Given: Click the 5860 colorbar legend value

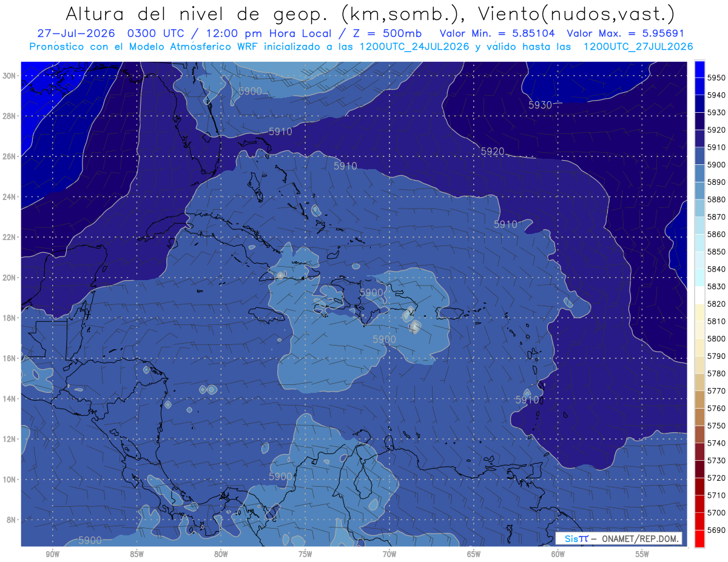Looking at the screenshot, I should (716, 234).
